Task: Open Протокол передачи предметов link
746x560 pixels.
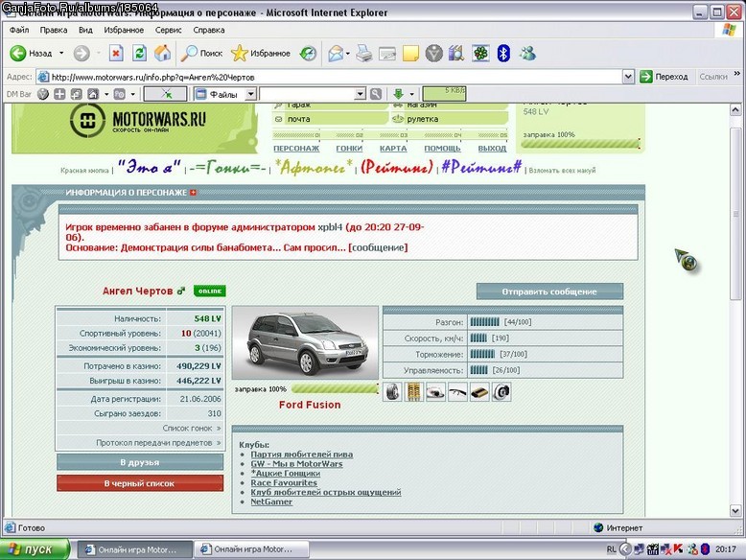Action: (158, 442)
